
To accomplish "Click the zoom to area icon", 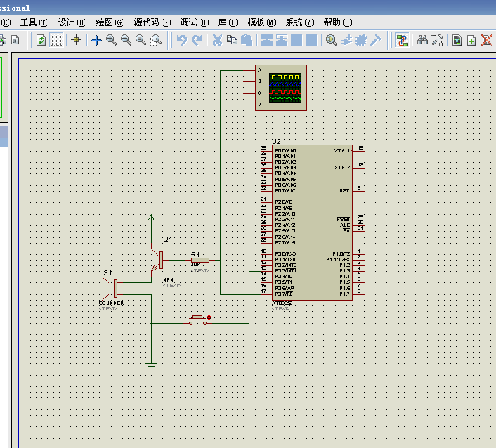I will tap(156, 40).
